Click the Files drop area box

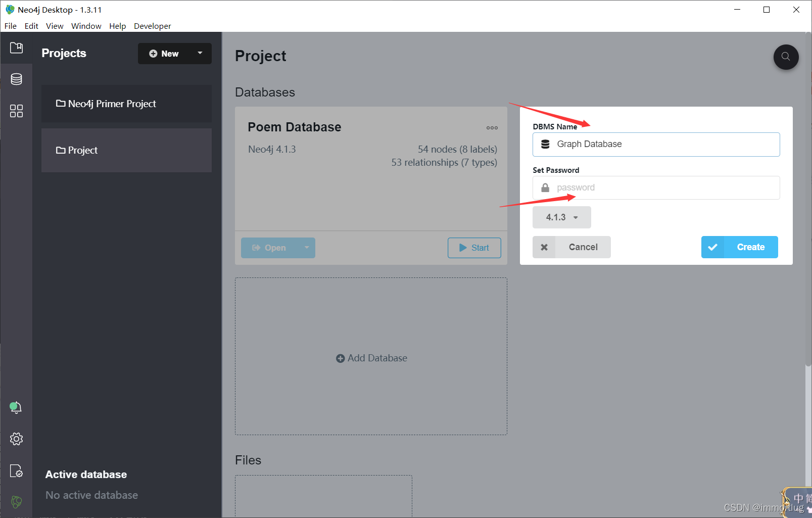coord(323,496)
